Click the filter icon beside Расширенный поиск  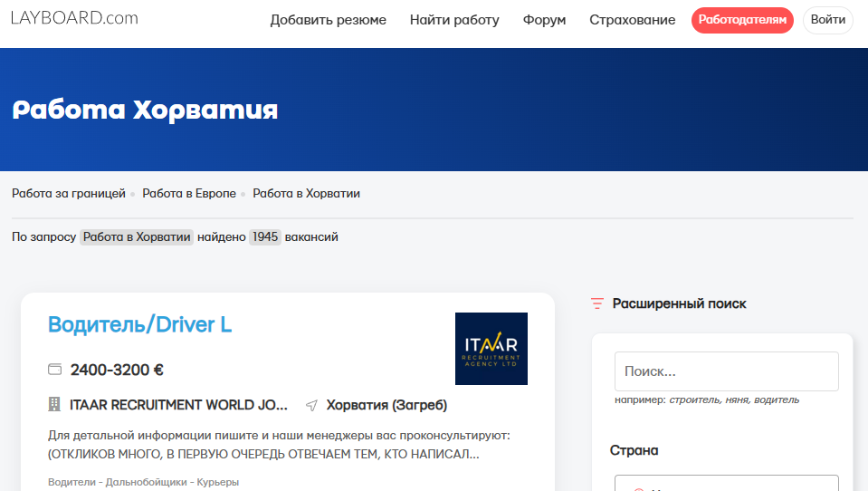[x=596, y=303]
